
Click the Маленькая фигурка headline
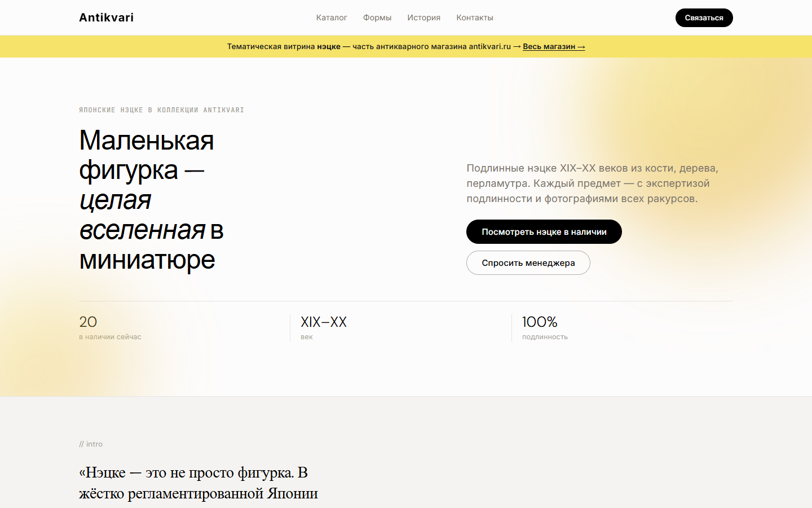[x=151, y=200]
